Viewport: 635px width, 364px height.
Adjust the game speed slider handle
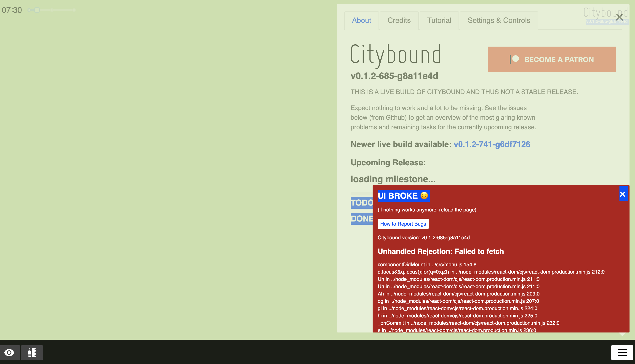tap(37, 10)
